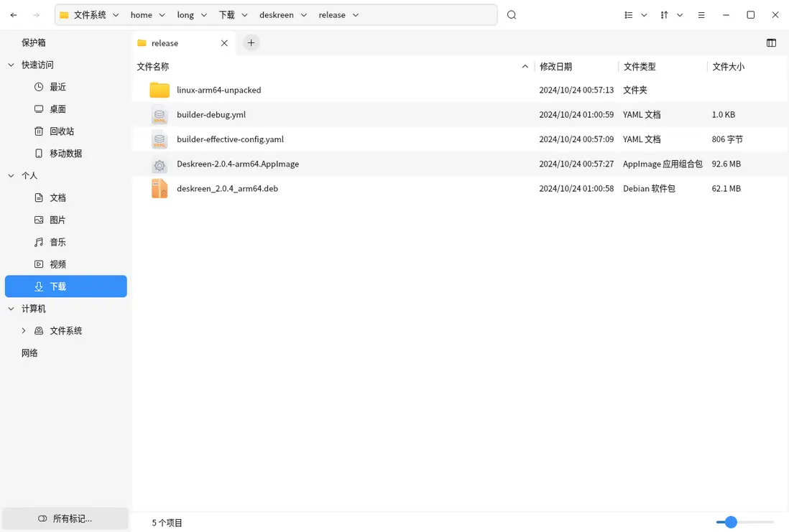The image size is (789, 532).
Task: Select file name builder-debug.yml
Action: coord(211,115)
